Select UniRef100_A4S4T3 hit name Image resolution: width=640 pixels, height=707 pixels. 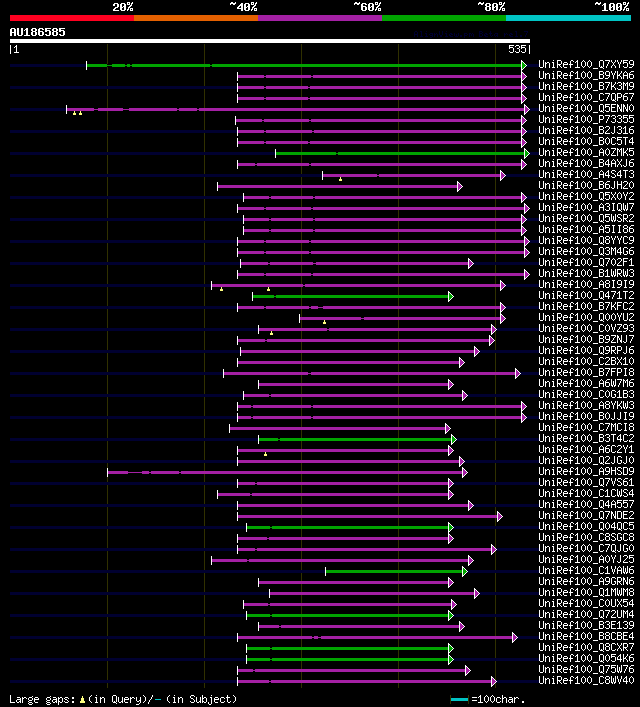586,174
